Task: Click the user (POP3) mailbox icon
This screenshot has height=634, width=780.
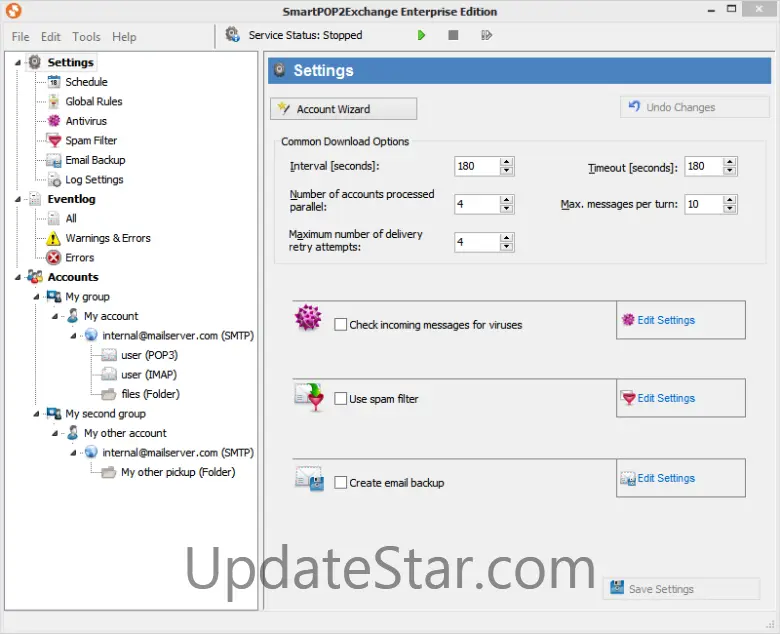Action: pos(109,355)
